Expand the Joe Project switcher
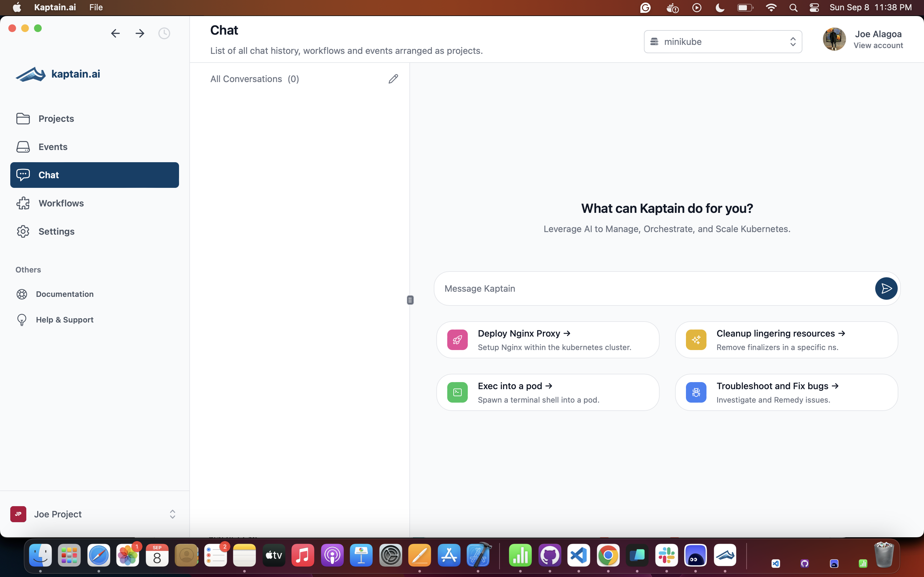924x577 pixels. click(173, 514)
